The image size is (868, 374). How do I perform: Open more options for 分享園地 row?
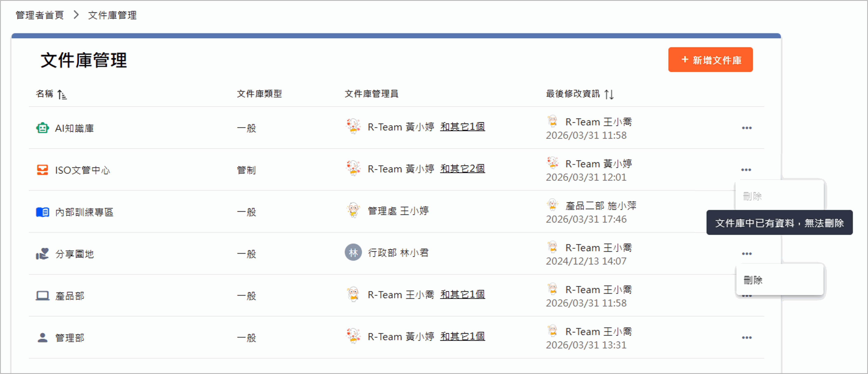[x=747, y=254]
